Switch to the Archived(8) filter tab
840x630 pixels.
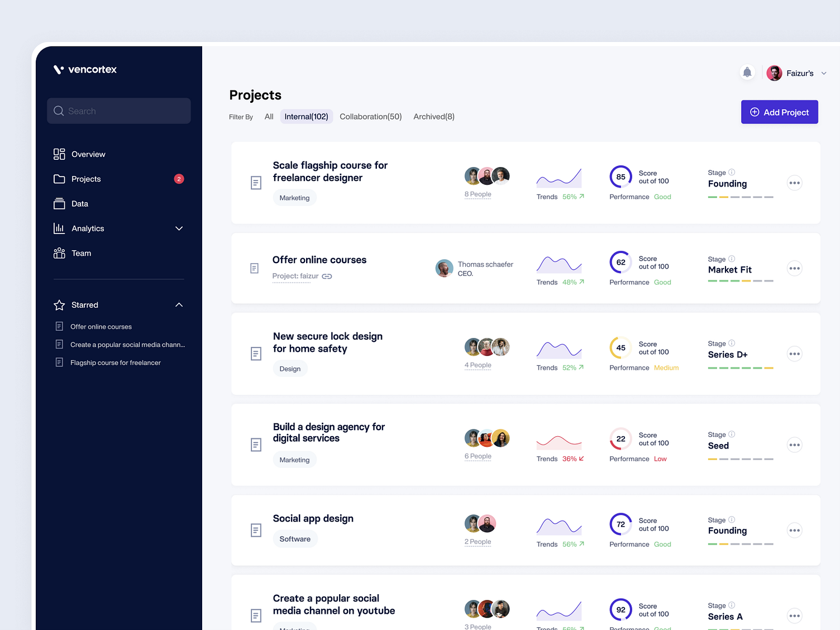coord(433,116)
